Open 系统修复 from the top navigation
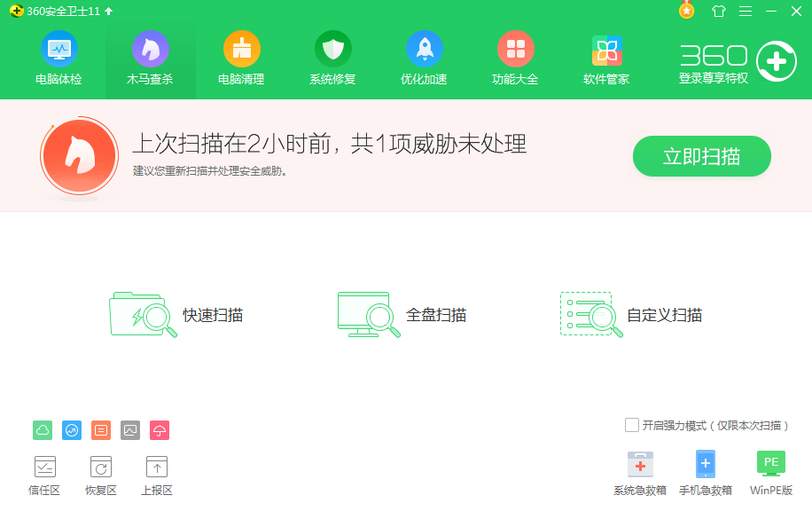This screenshot has width=812, height=511. pos(332,59)
